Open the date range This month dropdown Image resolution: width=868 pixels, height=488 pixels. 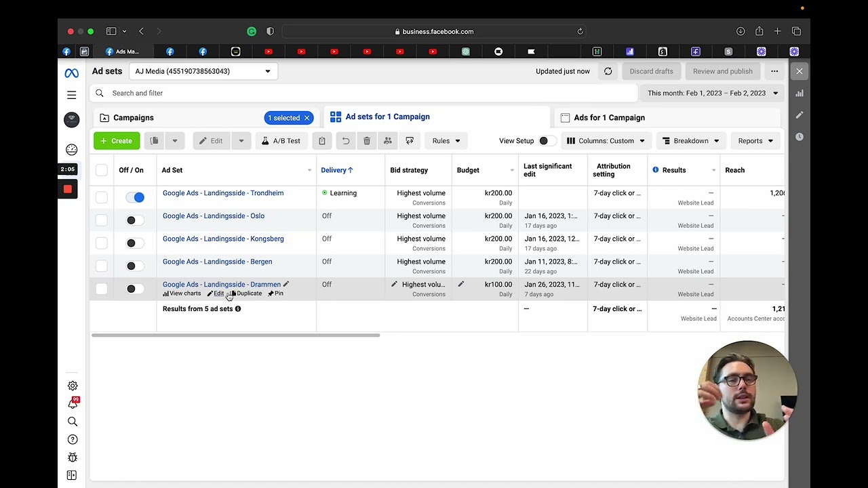[713, 93]
